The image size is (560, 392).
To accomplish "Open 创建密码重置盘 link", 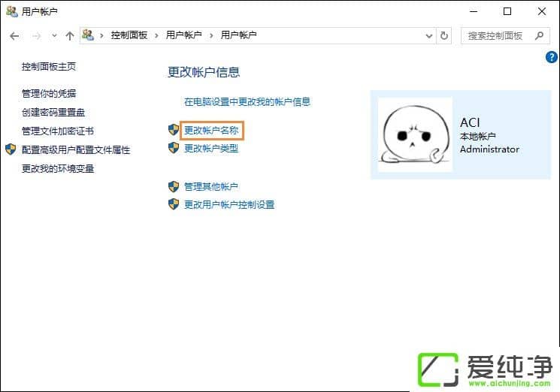I will coord(53,113).
